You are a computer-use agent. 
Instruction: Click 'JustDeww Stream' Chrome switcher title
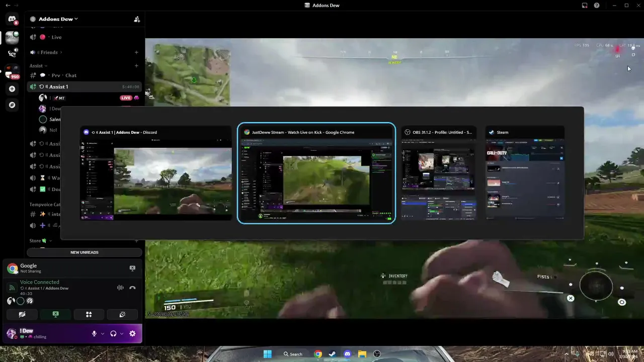(x=303, y=132)
